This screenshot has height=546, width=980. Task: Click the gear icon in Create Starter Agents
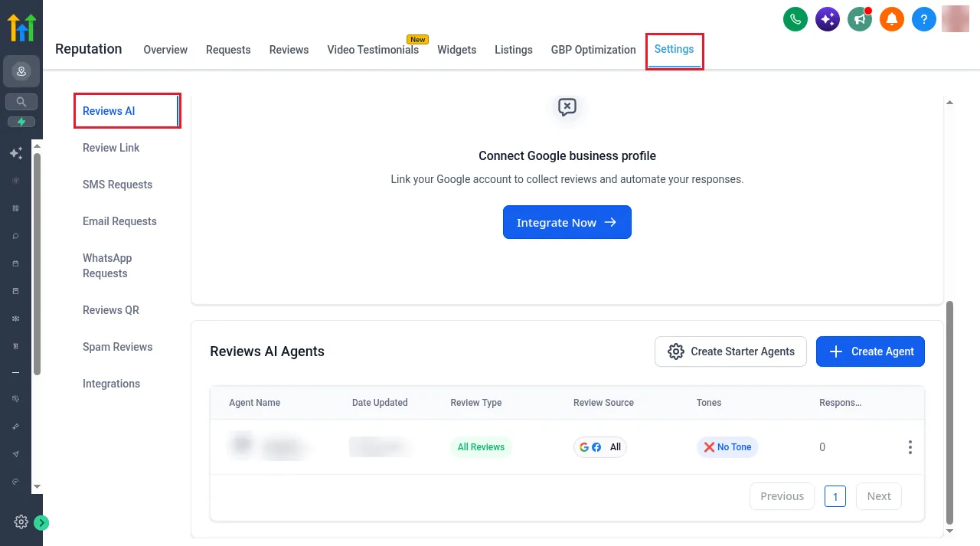[x=675, y=351]
